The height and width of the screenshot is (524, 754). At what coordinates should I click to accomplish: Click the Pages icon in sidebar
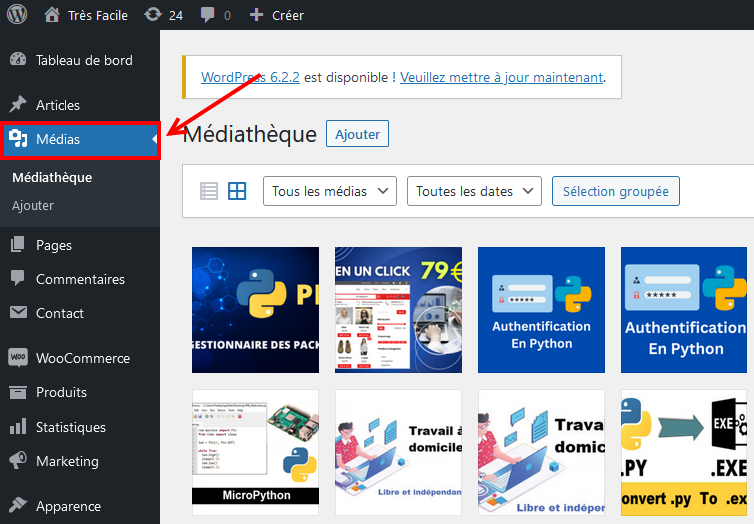point(18,244)
